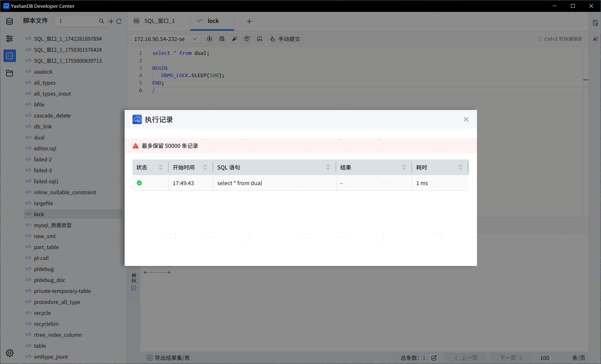Click the run SQL play icon
601x364 pixels.
pyautogui.click(x=210, y=39)
